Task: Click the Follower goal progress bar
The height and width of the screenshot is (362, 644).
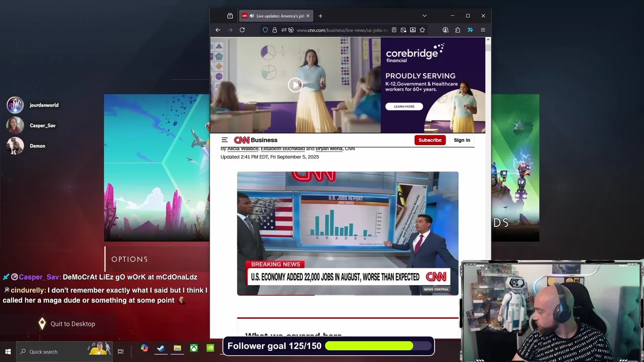Action: pos(379,346)
